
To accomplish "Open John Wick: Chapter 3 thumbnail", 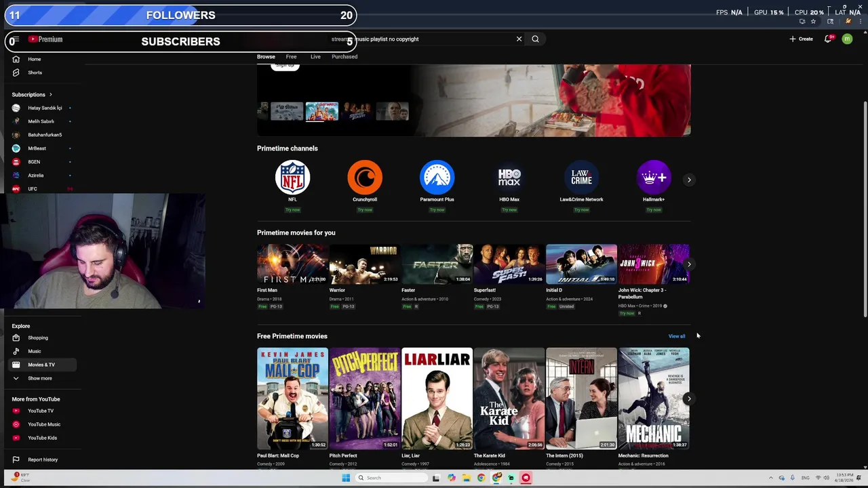I will click(654, 264).
